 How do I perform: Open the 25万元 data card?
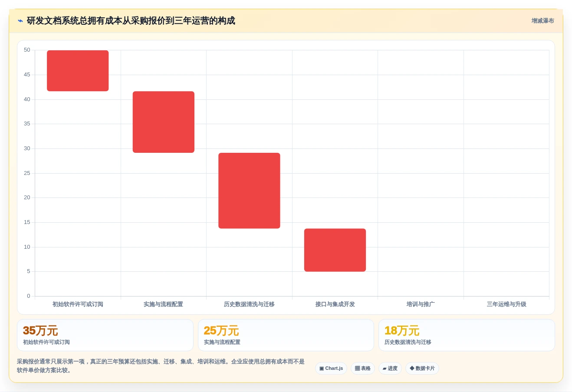pyautogui.click(x=286, y=335)
